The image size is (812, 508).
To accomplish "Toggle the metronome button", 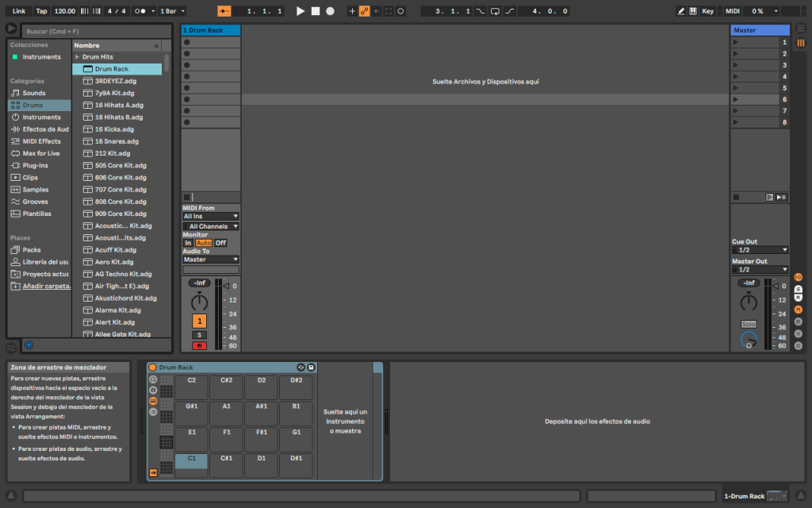I will point(140,11).
